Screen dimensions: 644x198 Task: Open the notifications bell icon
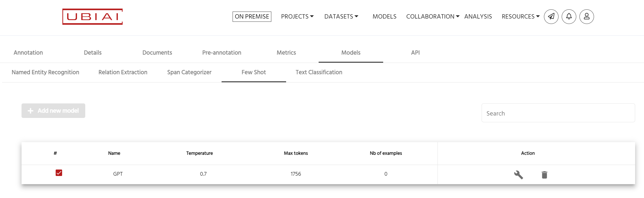pyautogui.click(x=569, y=17)
